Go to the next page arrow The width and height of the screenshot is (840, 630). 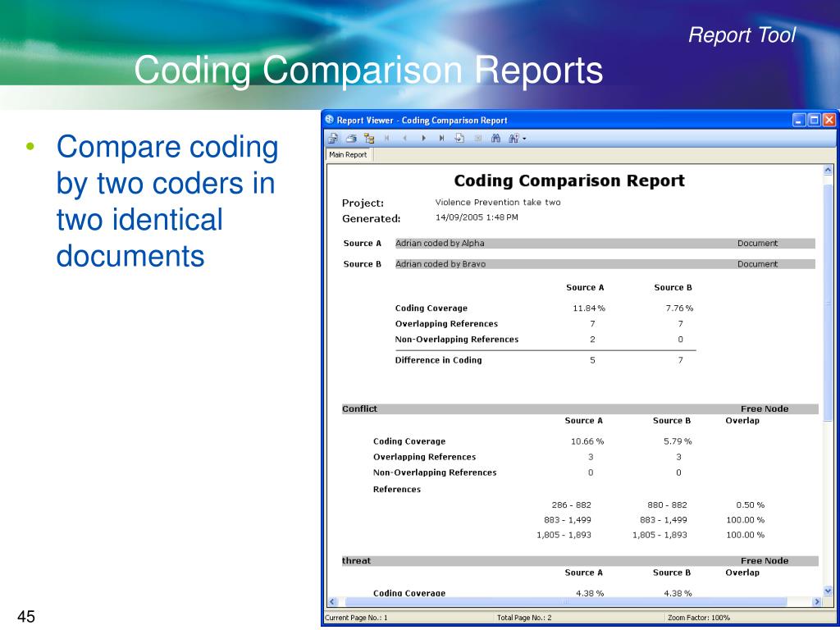click(424, 138)
